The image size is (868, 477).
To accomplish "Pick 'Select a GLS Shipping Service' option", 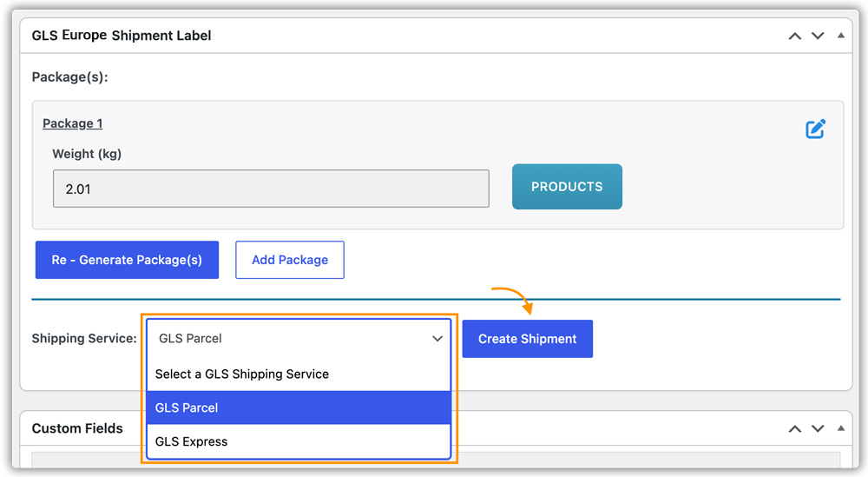I will coord(299,374).
